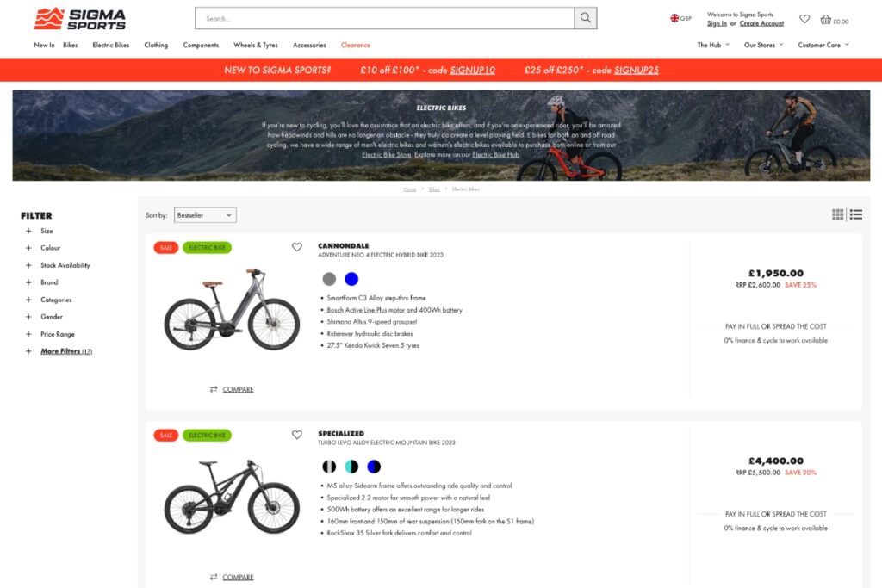This screenshot has width=882, height=588.
Task: Click the SIGNUP25 promo code link
Action: 637,71
